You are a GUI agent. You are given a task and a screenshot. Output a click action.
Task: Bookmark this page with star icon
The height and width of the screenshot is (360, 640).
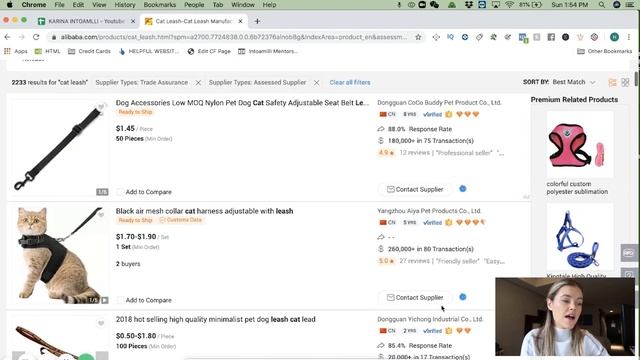(418, 37)
